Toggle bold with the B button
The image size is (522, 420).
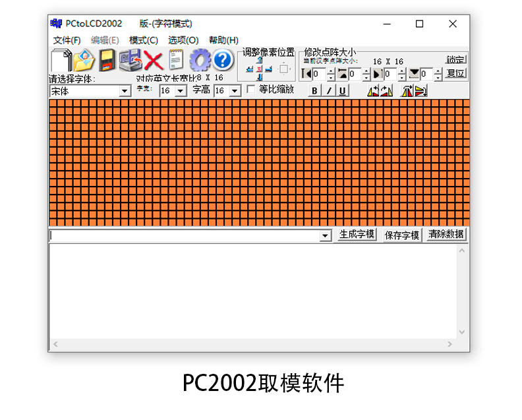click(x=314, y=90)
